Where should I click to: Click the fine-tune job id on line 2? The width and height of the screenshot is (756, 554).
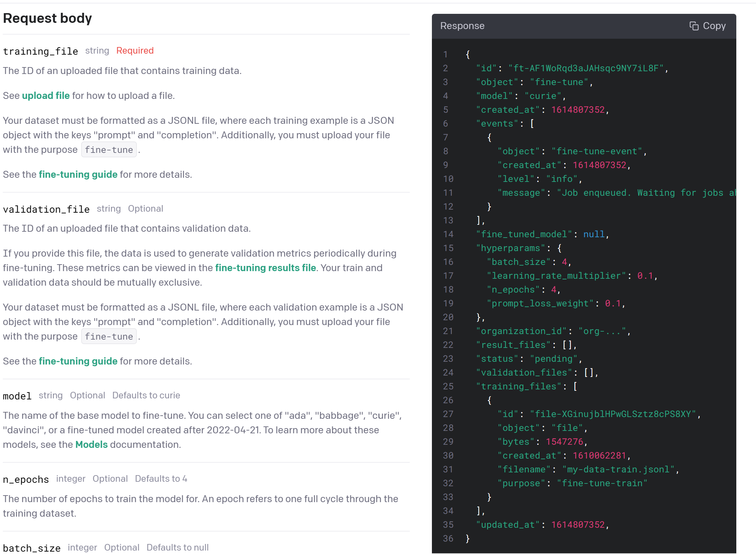coord(587,68)
